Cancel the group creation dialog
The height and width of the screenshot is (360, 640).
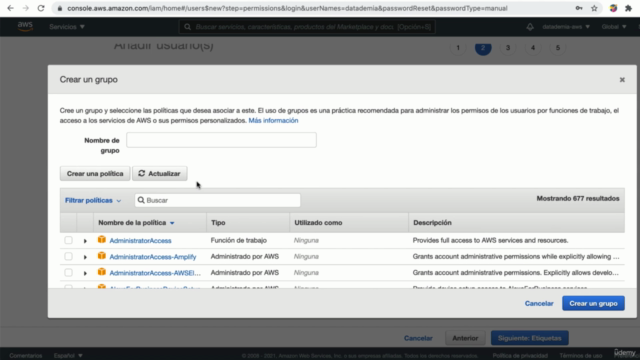539,303
